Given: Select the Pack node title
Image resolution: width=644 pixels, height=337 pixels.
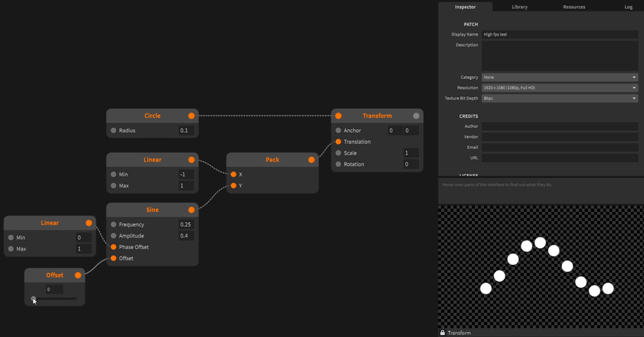Looking at the screenshot, I should (272, 160).
